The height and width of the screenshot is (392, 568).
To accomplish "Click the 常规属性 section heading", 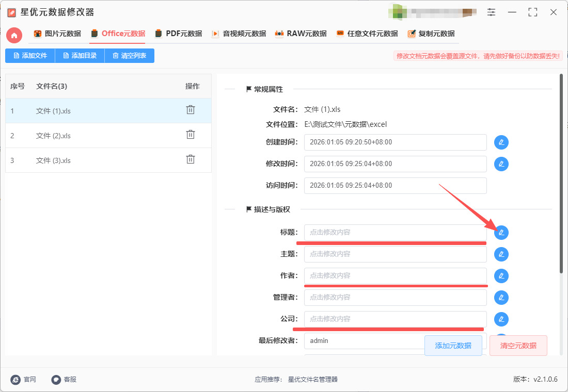I will (268, 89).
